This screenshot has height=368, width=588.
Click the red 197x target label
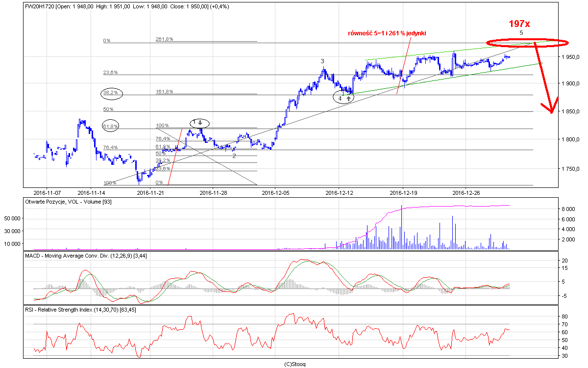(519, 23)
